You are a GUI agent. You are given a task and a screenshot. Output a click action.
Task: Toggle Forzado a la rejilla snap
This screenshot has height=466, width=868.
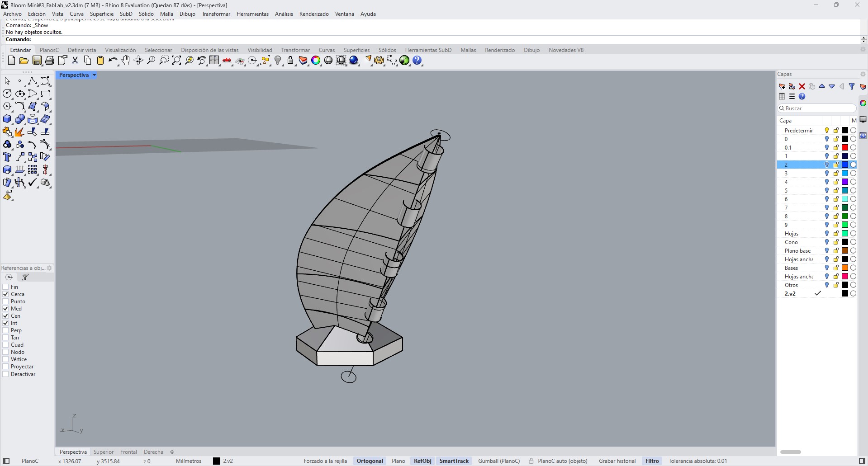(x=325, y=461)
